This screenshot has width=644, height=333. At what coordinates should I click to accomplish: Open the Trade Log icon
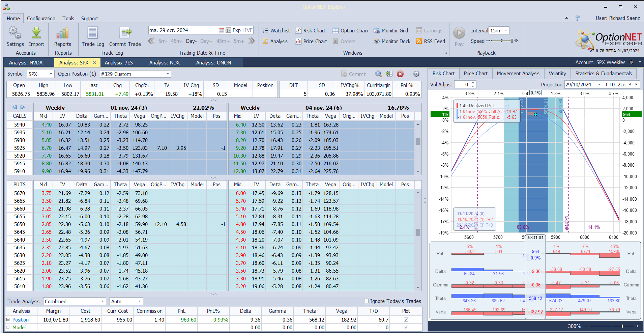[x=93, y=33]
